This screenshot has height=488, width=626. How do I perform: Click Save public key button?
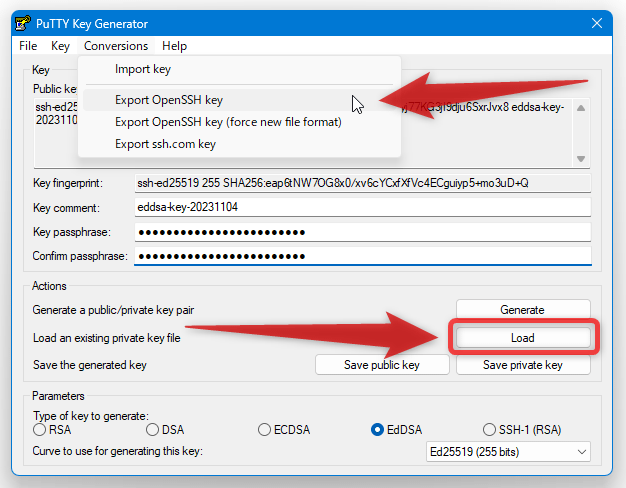tap(382, 365)
